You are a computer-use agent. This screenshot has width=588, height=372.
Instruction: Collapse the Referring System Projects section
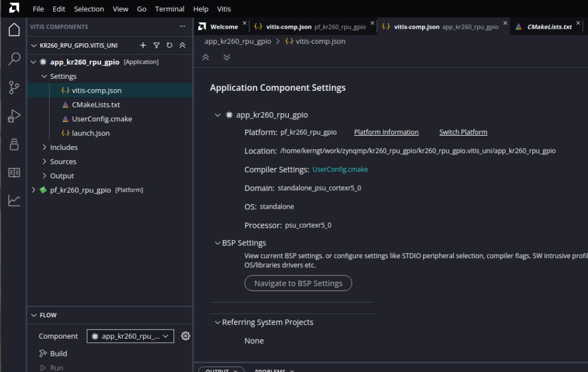tap(218, 322)
